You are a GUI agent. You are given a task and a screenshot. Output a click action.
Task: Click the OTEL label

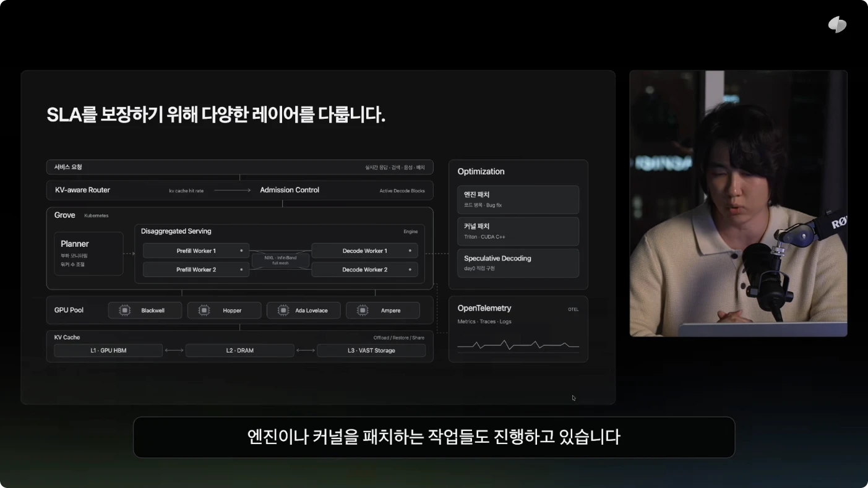click(574, 309)
